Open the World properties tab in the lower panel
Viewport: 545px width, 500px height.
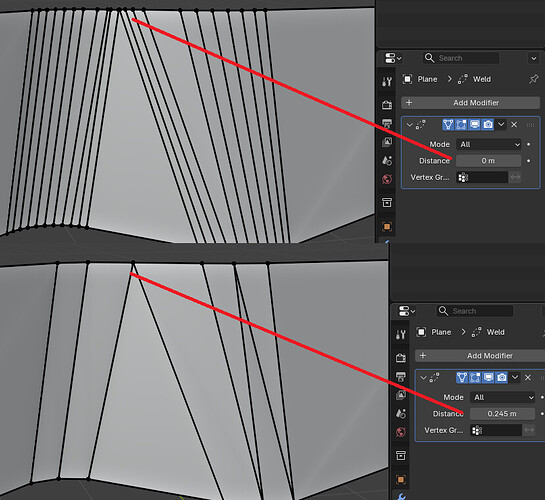(x=401, y=432)
